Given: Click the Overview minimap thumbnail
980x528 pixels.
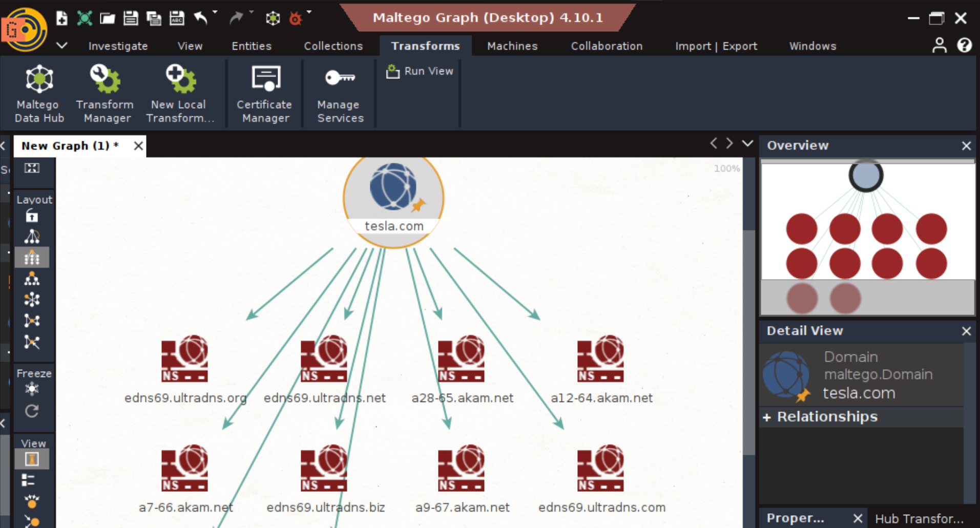Looking at the screenshot, I should click(868, 238).
